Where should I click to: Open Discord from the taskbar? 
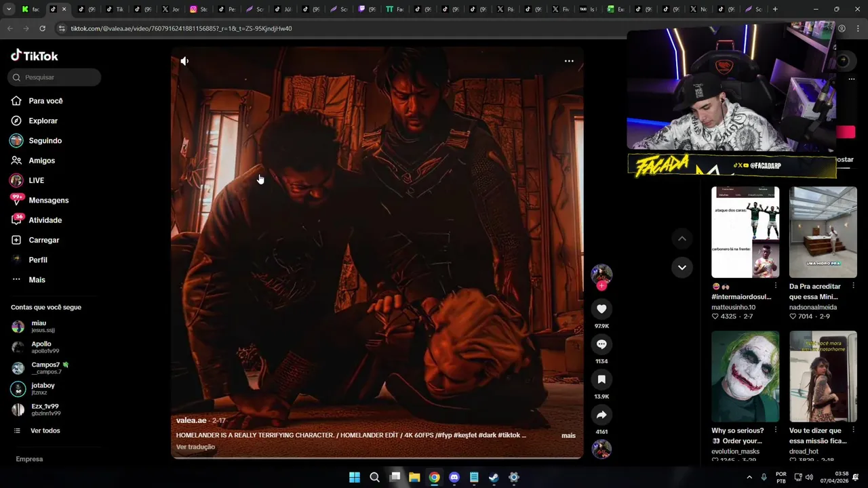(454, 477)
